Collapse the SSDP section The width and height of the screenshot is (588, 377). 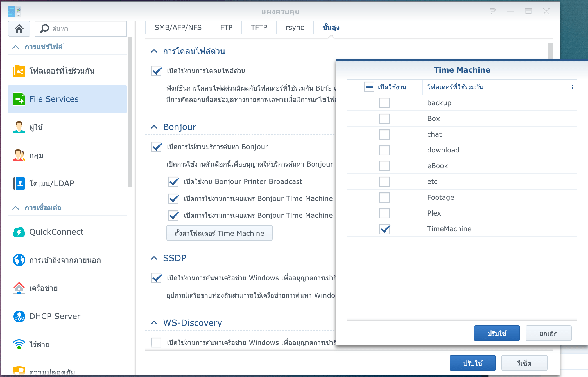click(154, 258)
